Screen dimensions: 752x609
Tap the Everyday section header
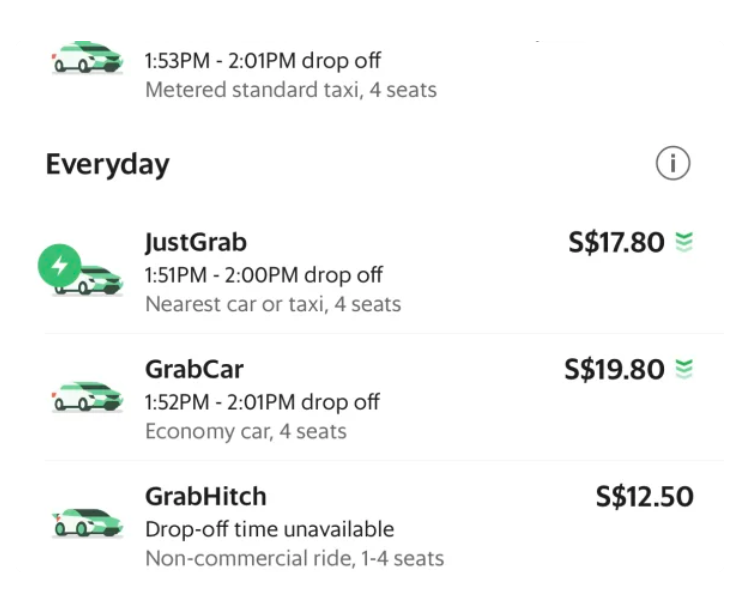coord(107,164)
